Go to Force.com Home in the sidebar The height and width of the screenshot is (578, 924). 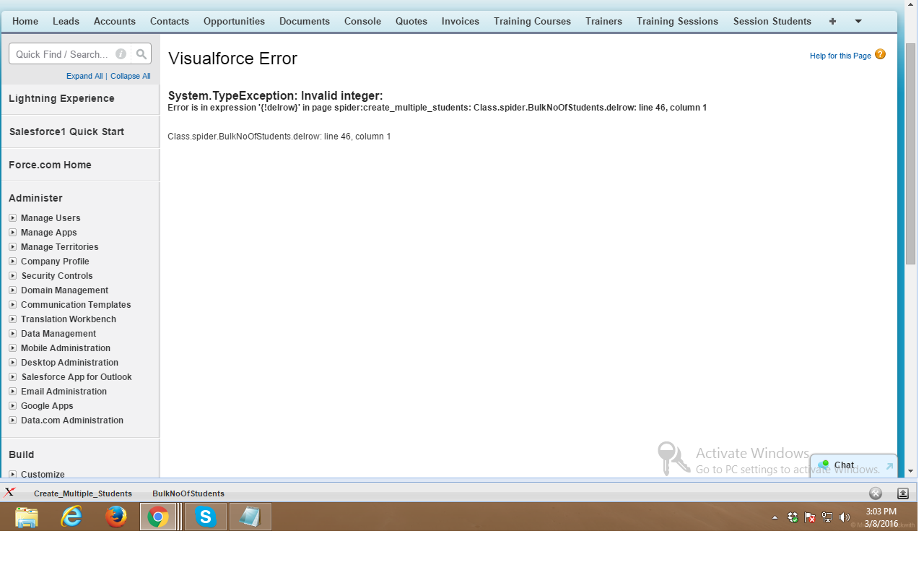click(x=50, y=165)
